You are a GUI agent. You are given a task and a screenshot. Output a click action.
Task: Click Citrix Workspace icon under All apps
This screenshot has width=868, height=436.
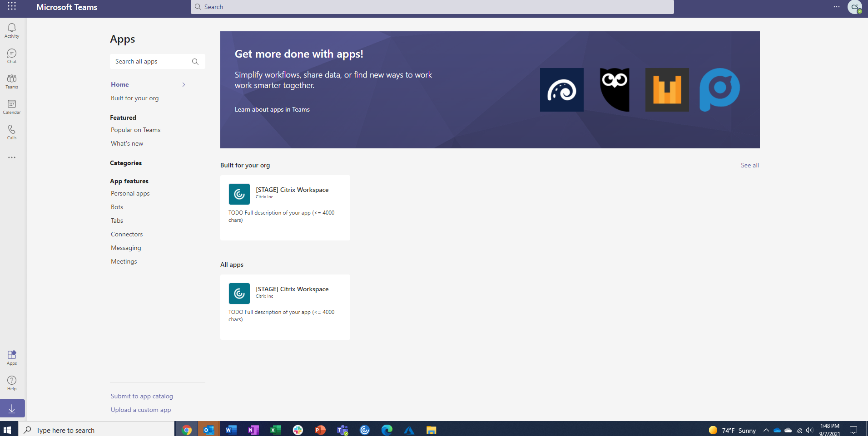coord(239,294)
